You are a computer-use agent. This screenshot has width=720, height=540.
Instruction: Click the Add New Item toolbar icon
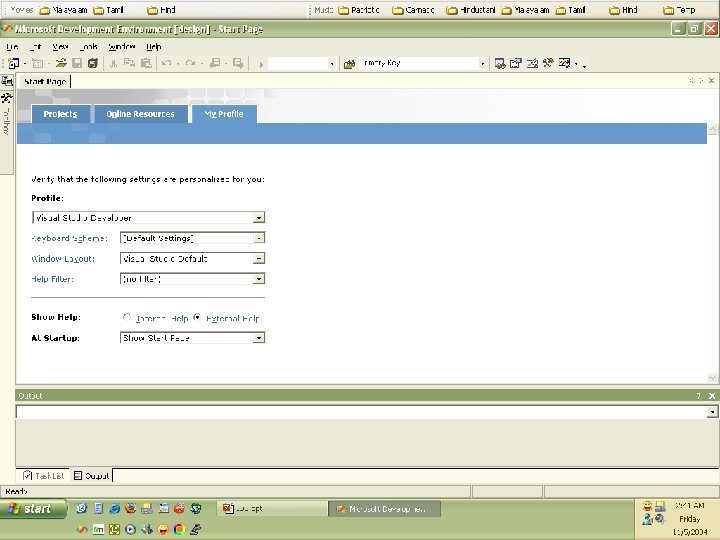[x=38, y=63]
